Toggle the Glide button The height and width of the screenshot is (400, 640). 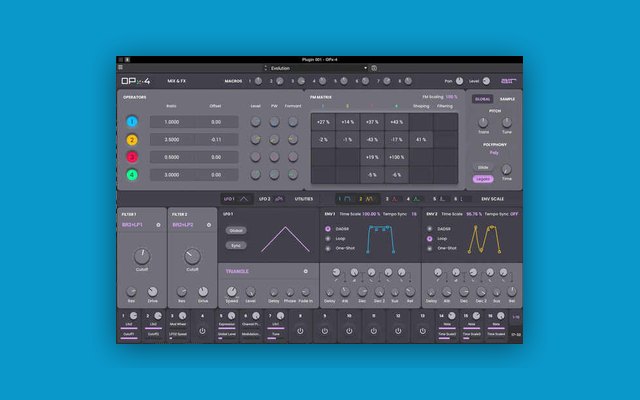[483, 168]
